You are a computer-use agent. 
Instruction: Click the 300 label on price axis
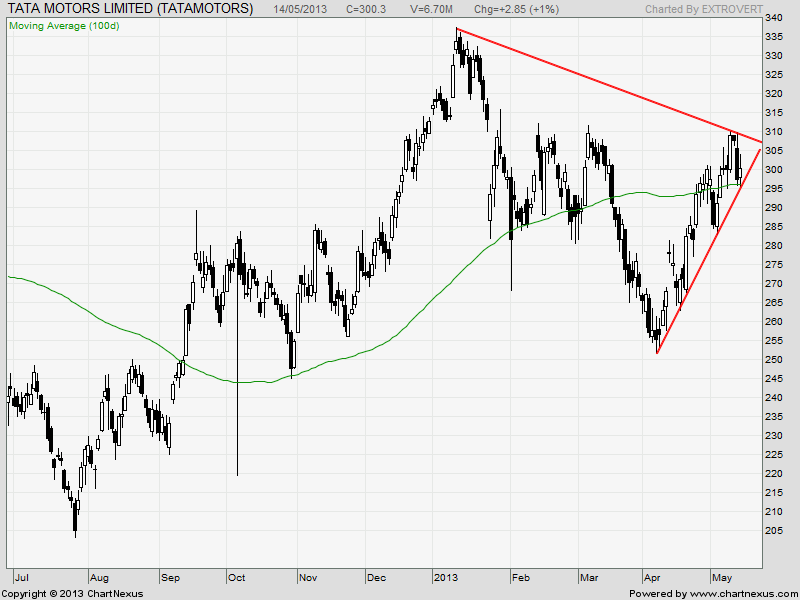click(774, 170)
